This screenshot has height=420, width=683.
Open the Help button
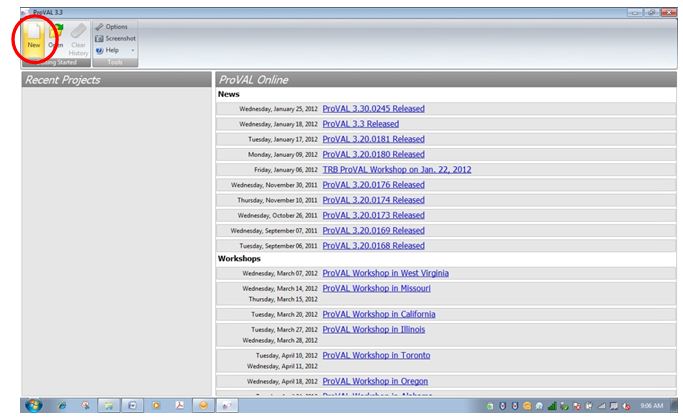click(x=108, y=51)
